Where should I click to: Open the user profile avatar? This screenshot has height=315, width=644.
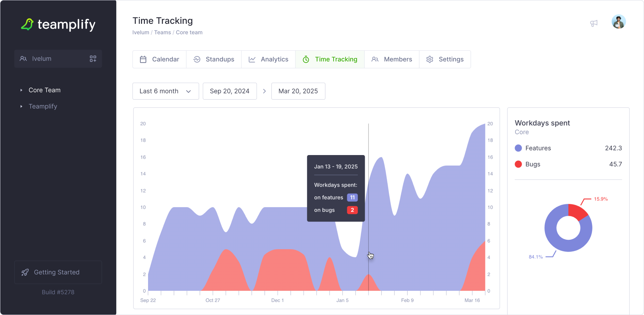click(618, 22)
